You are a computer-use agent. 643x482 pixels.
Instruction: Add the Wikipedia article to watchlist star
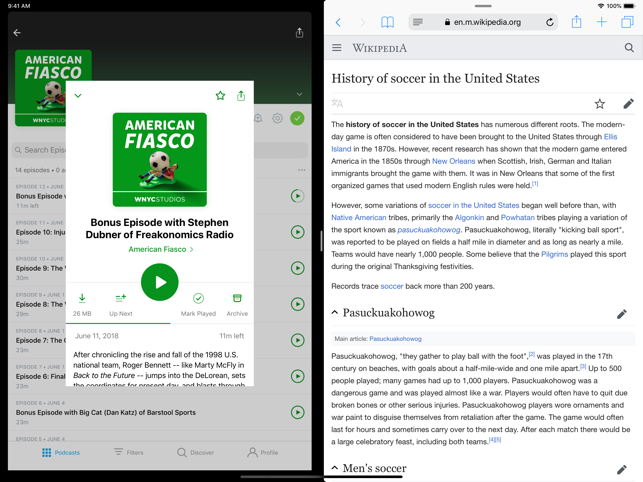click(600, 104)
